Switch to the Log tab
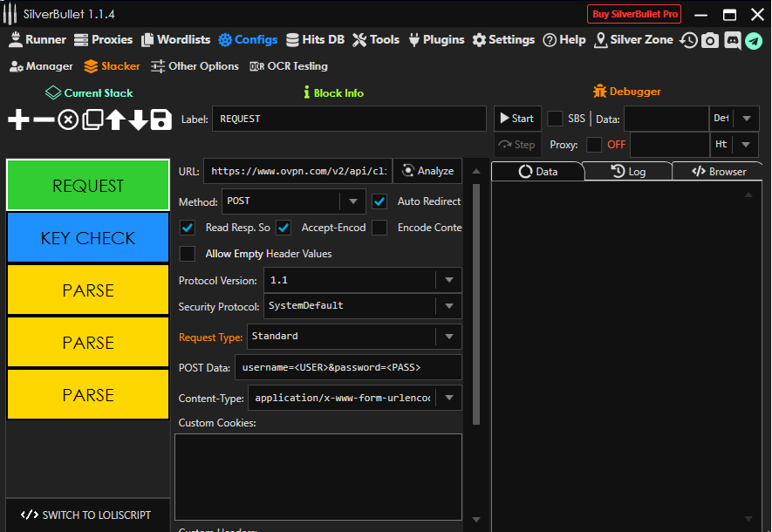The image size is (772, 532). [x=628, y=172]
